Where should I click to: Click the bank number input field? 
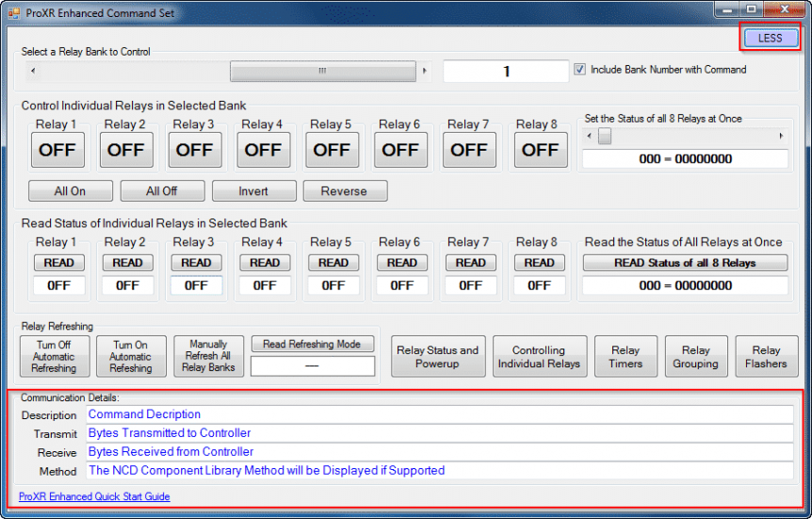coord(505,72)
